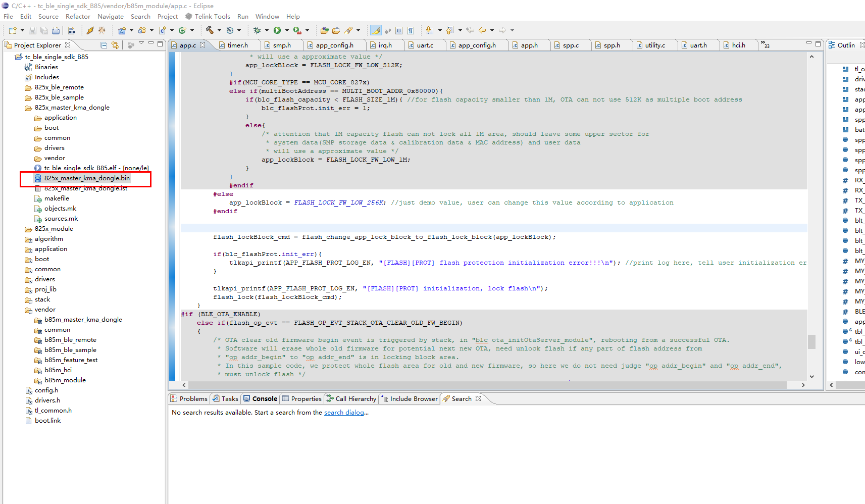The image size is (865, 504).
Task: Toggle Link with Editor in Project Explorer
Action: coord(115,45)
